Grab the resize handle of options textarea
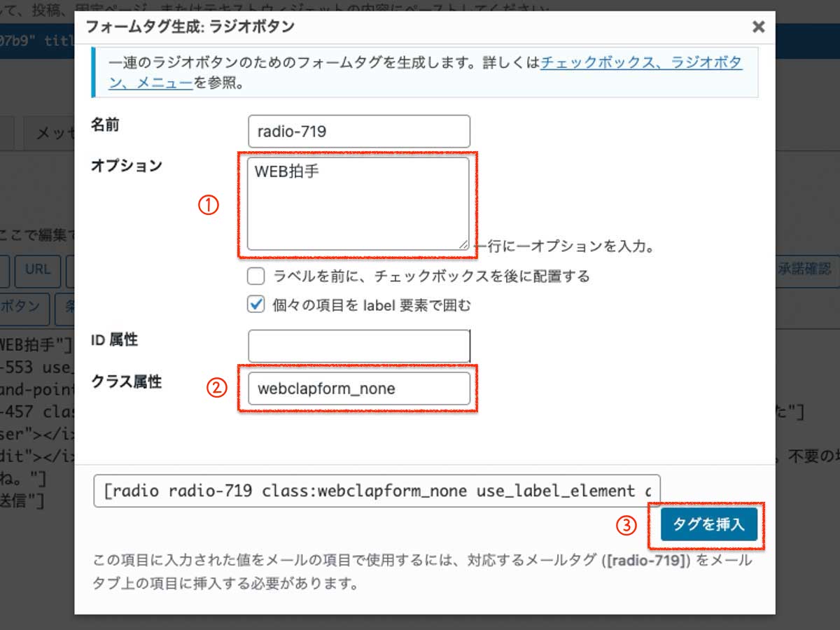840x630 pixels. pos(463,244)
